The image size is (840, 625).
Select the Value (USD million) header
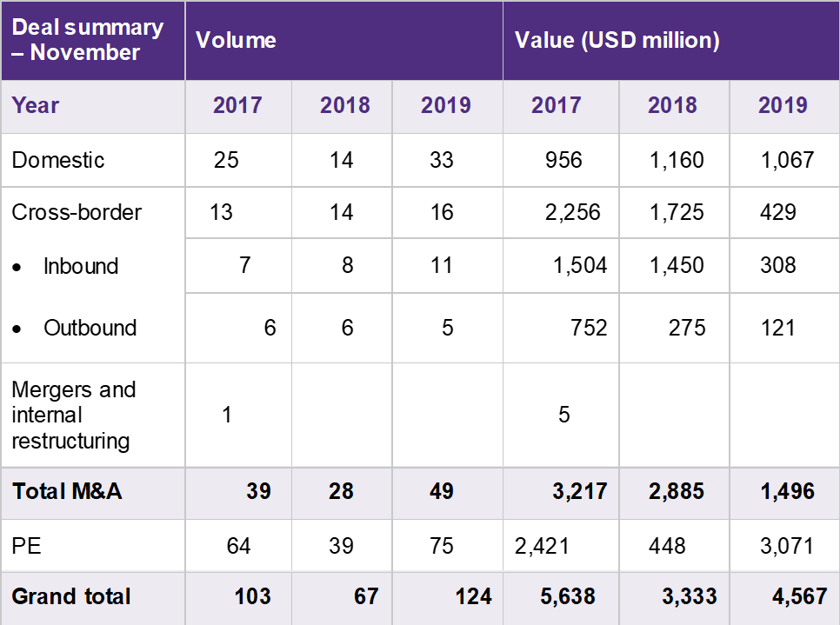(x=617, y=40)
